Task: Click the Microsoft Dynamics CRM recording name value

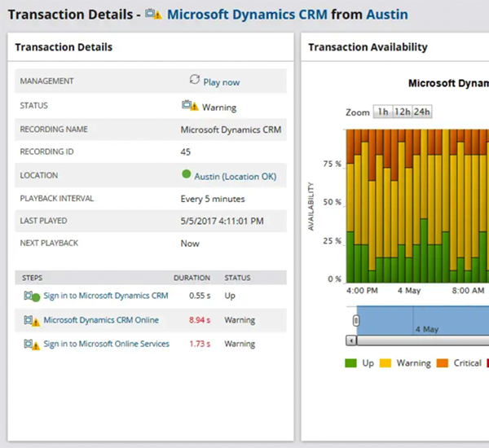Action: point(231,130)
